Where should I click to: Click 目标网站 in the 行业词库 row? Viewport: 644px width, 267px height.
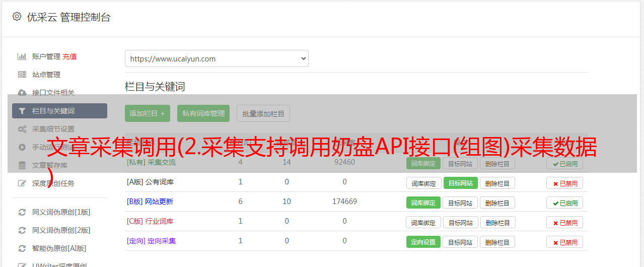[x=460, y=223]
